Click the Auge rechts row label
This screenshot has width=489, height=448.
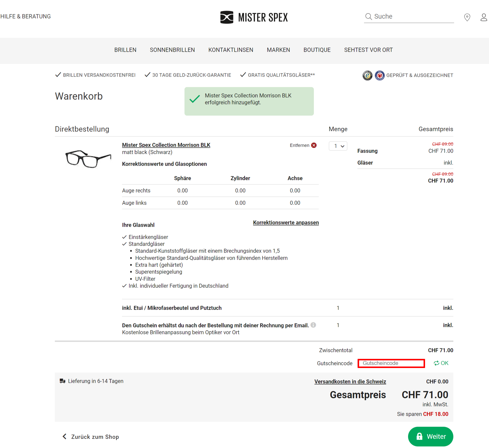136,191
